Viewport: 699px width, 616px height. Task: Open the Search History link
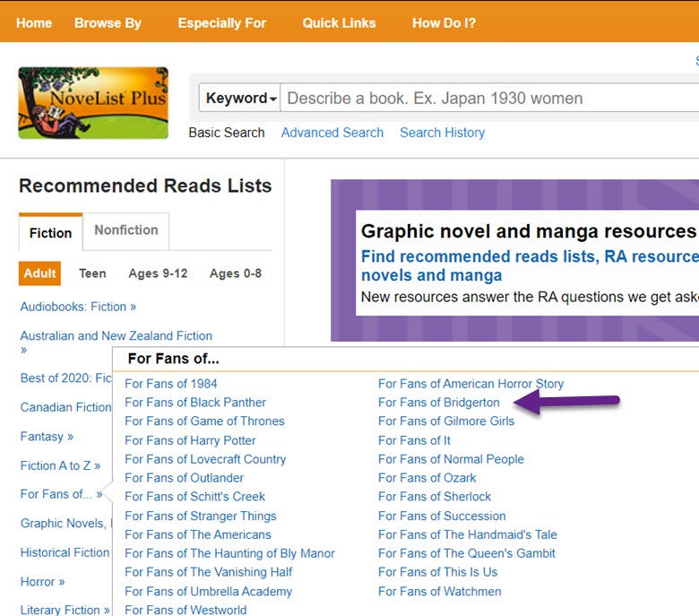[442, 133]
